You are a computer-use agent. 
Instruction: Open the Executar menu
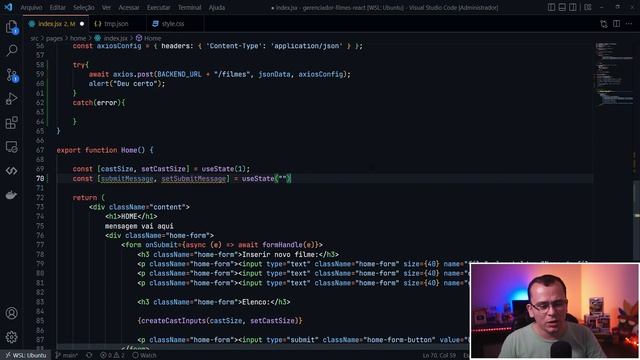point(158,7)
